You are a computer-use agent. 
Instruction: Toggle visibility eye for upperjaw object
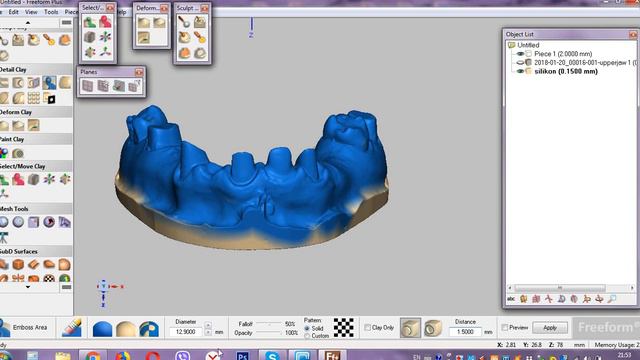[520, 62]
